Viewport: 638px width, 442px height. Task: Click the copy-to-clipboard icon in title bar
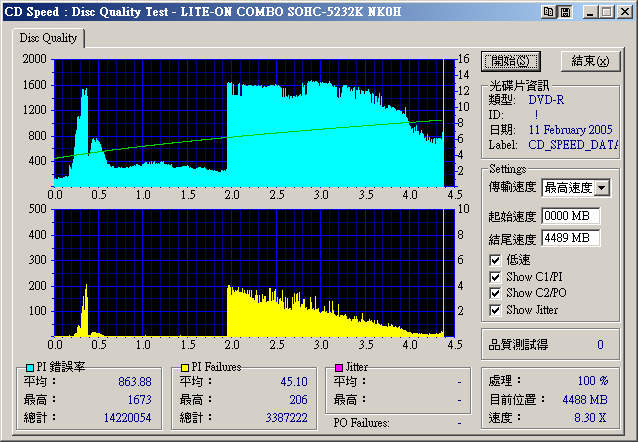click(x=548, y=12)
